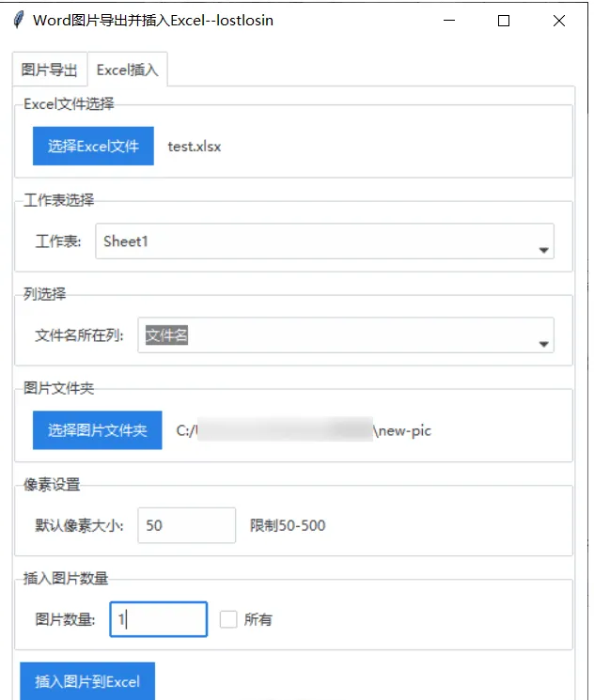Image resolution: width=594 pixels, height=700 pixels.
Task: Click the 限制50-500 hint text
Action: (x=288, y=525)
